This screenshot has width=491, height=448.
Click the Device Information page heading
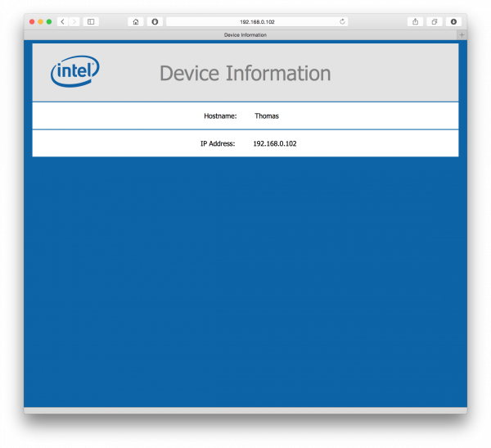245,73
